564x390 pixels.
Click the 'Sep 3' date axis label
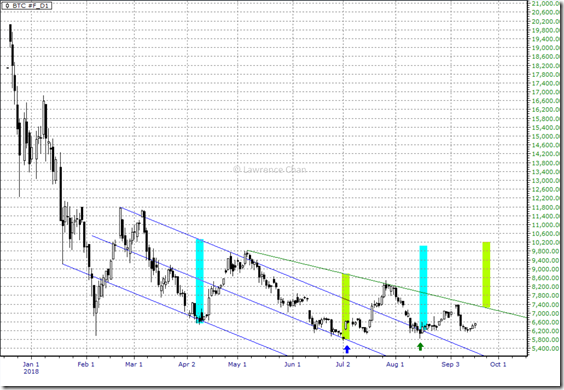[450, 364]
